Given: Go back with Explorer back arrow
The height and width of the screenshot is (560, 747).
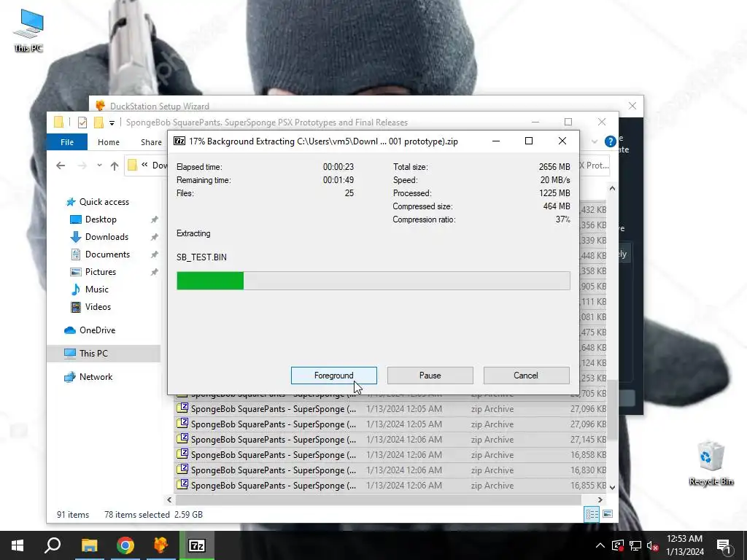Looking at the screenshot, I should tap(61, 166).
